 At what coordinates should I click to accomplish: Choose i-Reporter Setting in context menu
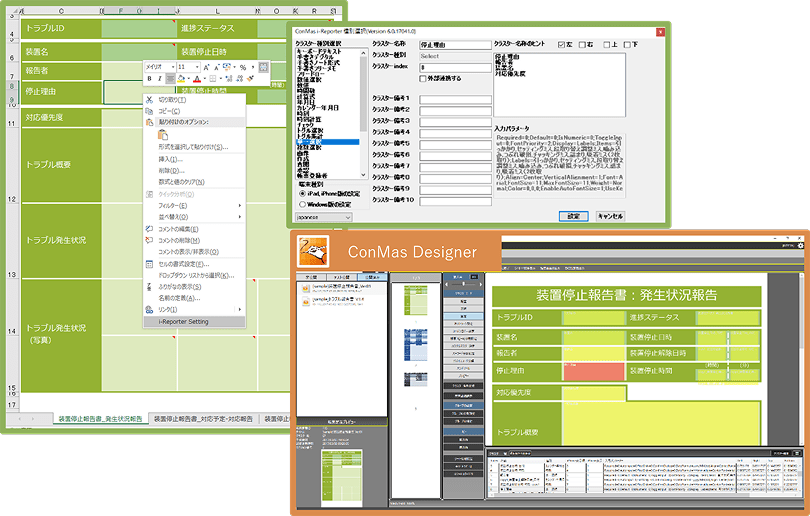194,321
